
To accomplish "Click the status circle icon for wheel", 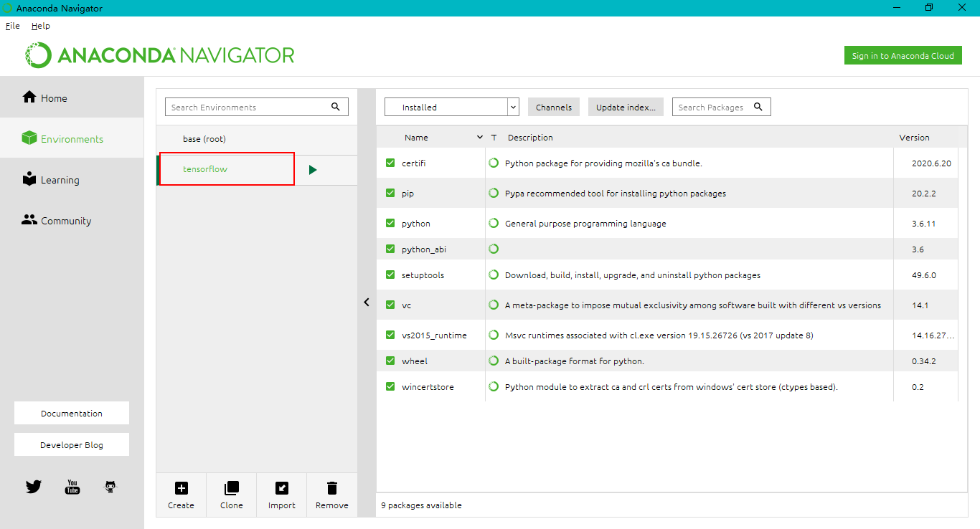I will [x=494, y=361].
